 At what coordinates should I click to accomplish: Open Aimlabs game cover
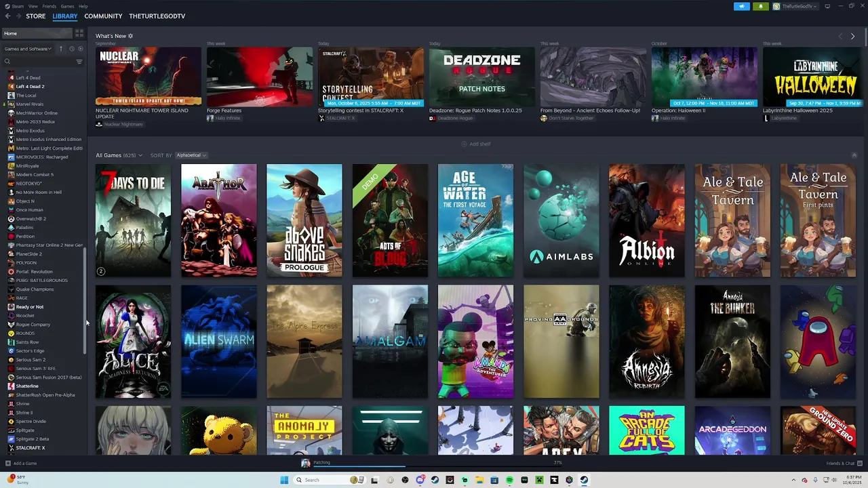pyautogui.click(x=561, y=220)
